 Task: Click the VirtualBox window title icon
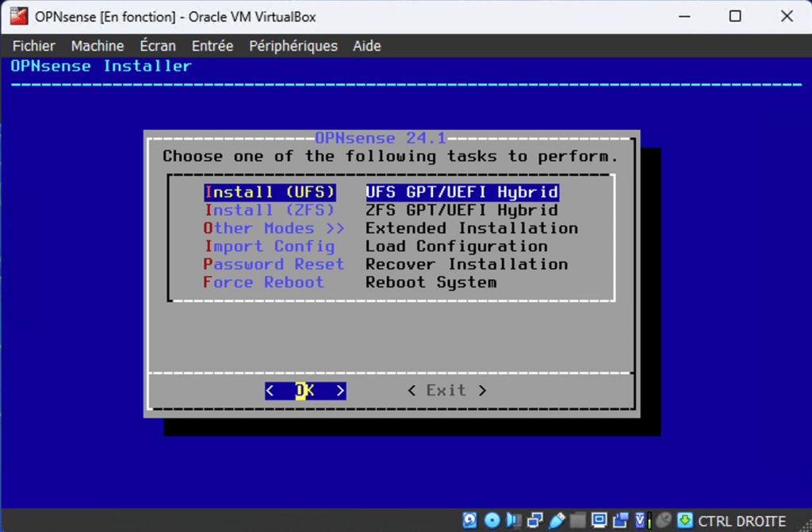19,16
